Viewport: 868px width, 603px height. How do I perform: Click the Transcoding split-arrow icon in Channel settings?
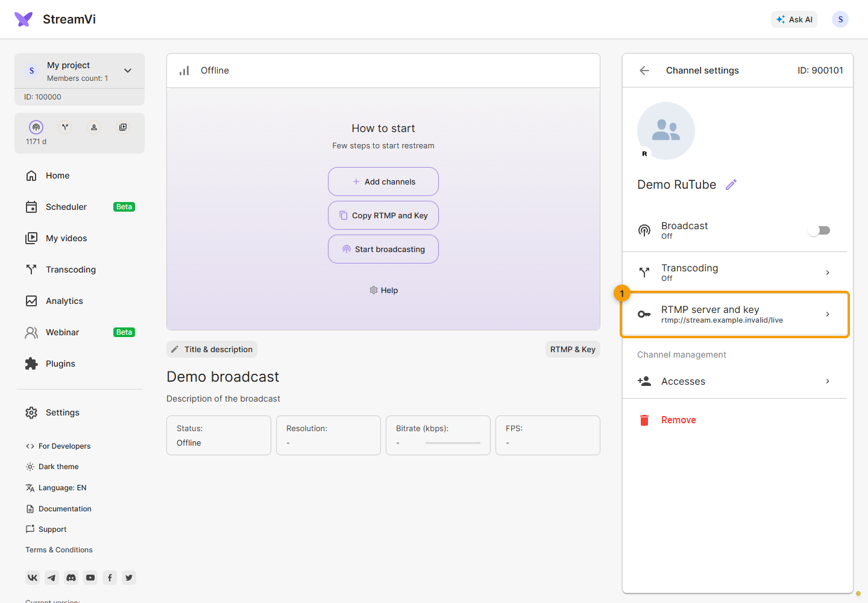(644, 273)
